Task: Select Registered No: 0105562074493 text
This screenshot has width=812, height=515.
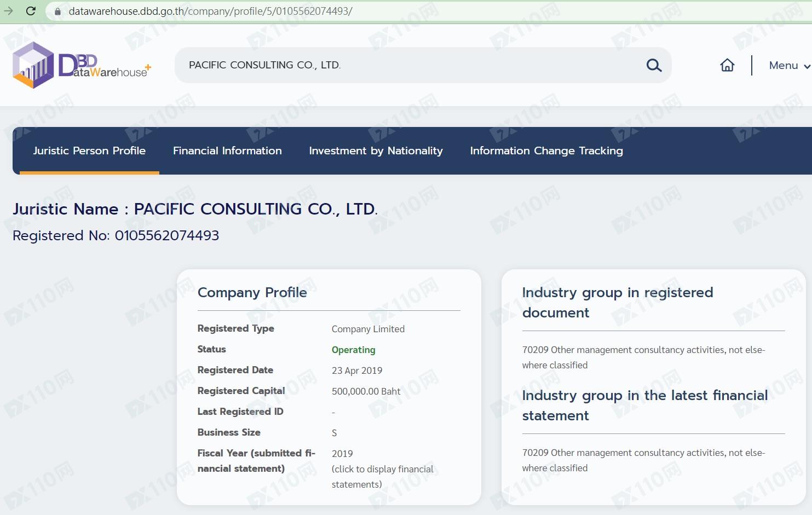Action: tap(116, 235)
